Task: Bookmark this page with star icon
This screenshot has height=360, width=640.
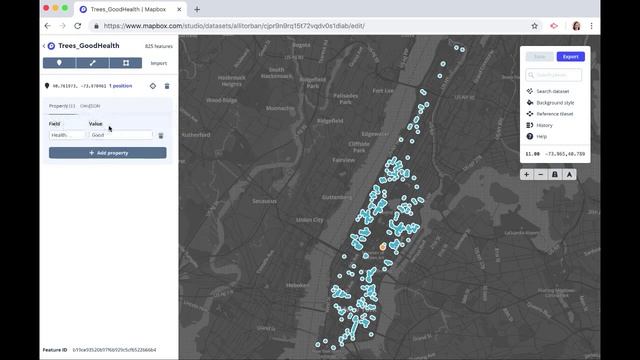Action: tap(534, 26)
